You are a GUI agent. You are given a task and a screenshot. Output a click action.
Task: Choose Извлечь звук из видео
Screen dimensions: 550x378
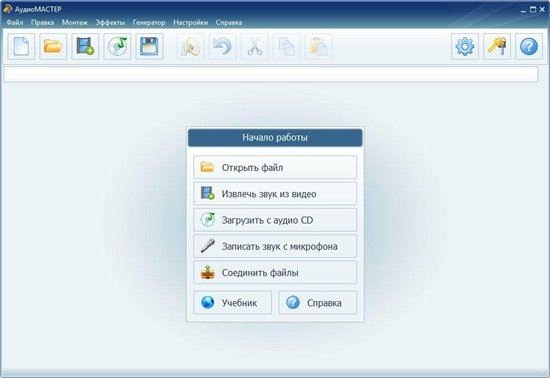point(275,194)
